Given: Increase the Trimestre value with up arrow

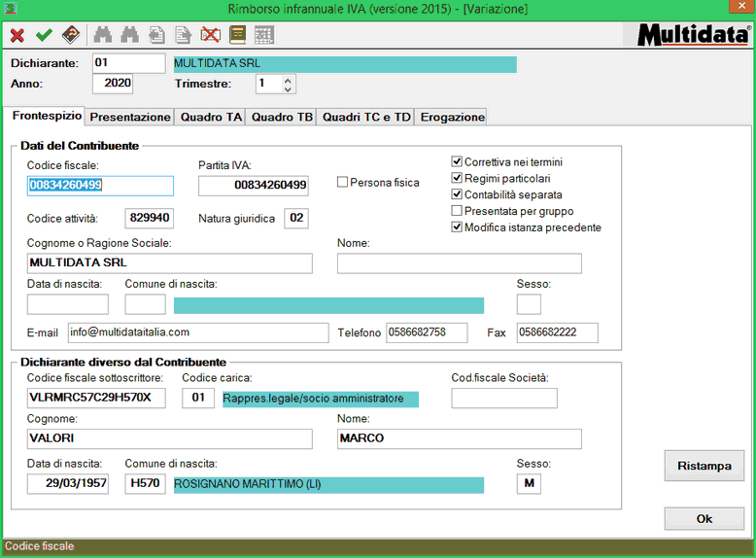Looking at the screenshot, I should pyautogui.click(x=288, y=80).
